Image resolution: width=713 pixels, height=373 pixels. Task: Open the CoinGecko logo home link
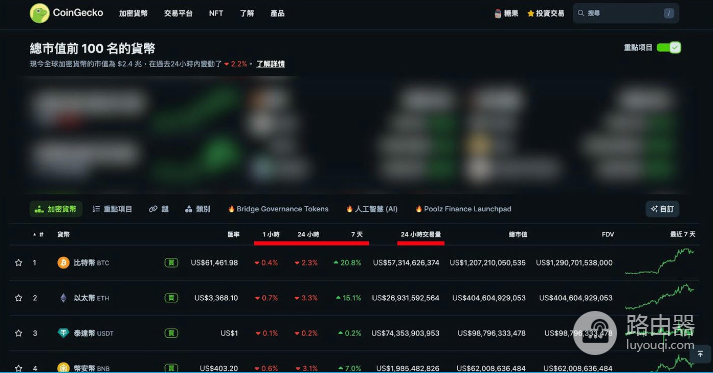tap(66, 13)
